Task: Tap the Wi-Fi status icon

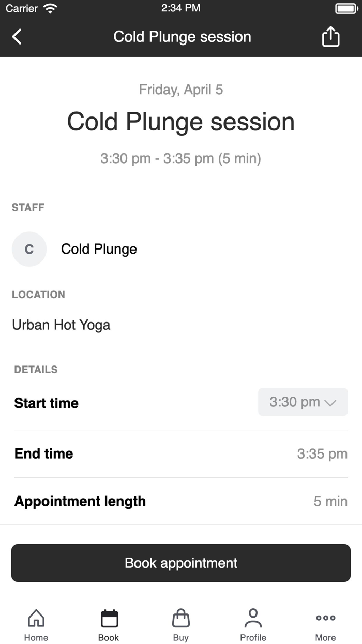Action: coord(50,8)
